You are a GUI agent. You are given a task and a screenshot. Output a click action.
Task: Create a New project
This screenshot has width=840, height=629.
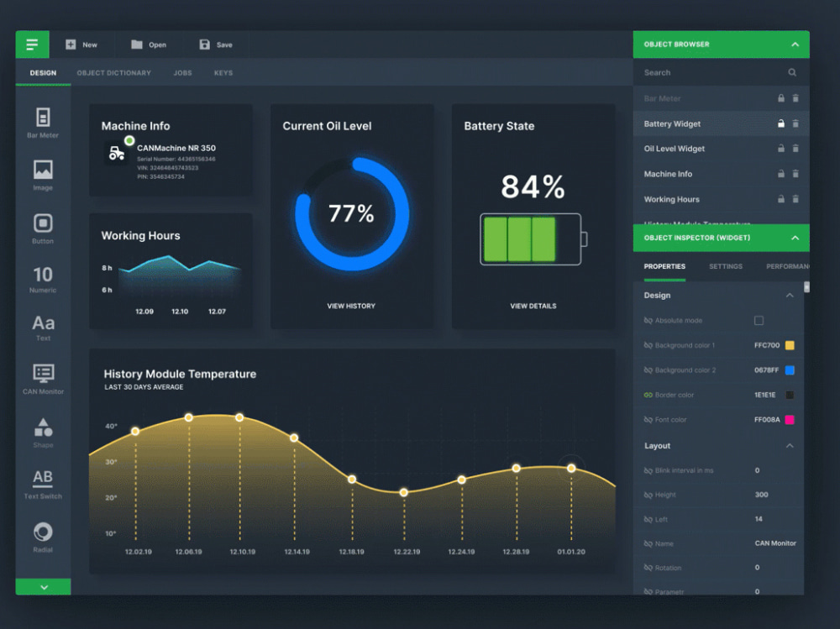81,45
